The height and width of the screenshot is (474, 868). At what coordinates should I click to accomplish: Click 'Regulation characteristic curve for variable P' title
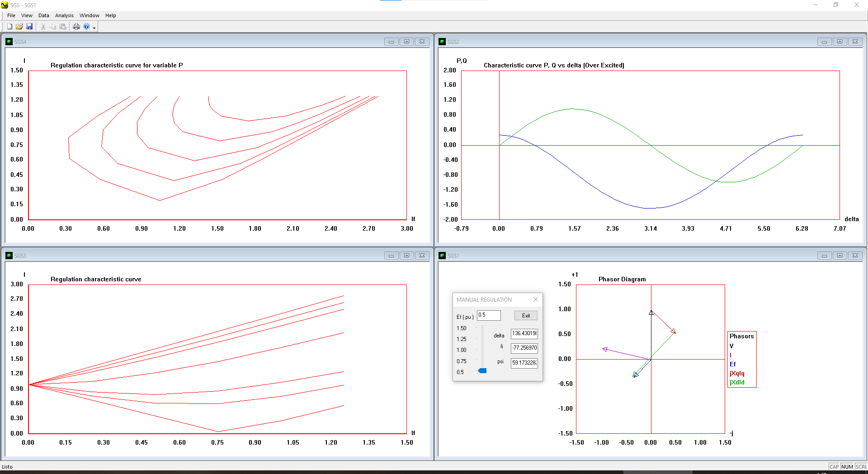(117, 65)
